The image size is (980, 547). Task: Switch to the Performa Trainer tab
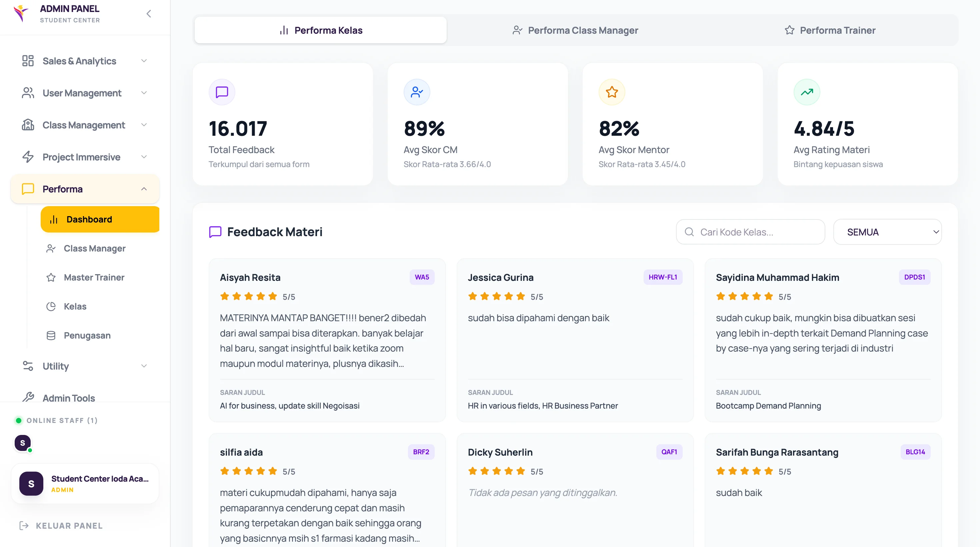[x=830, y=30]
